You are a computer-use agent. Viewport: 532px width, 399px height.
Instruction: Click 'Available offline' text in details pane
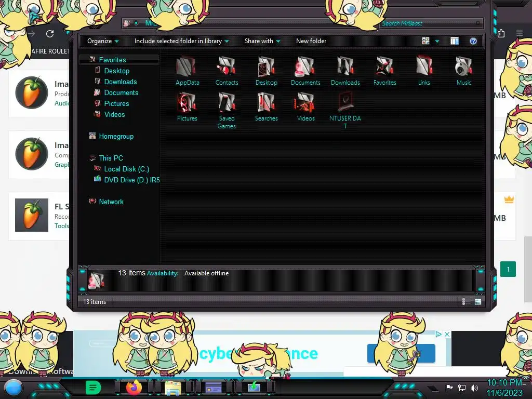(206, 273)
